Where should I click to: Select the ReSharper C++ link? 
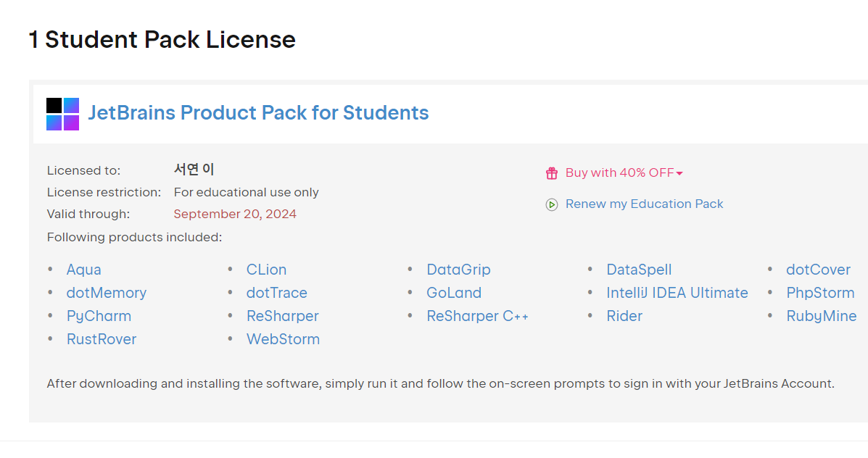[477, 316]
